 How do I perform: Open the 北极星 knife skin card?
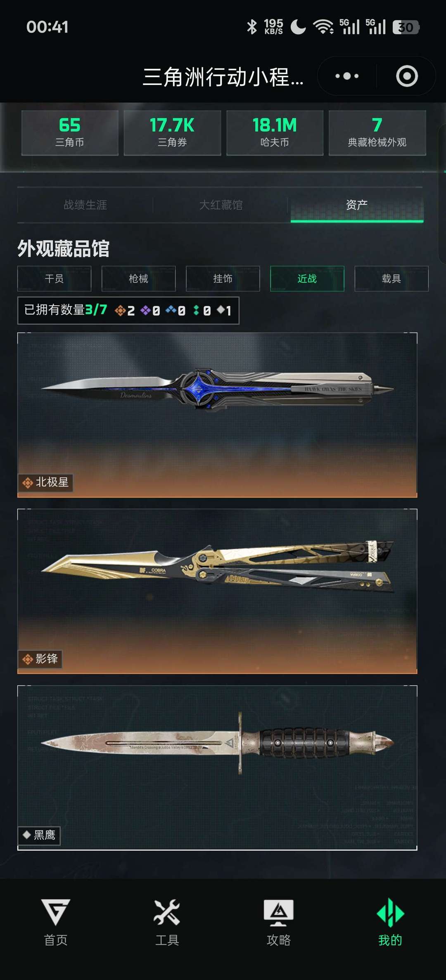pos(217,415)
